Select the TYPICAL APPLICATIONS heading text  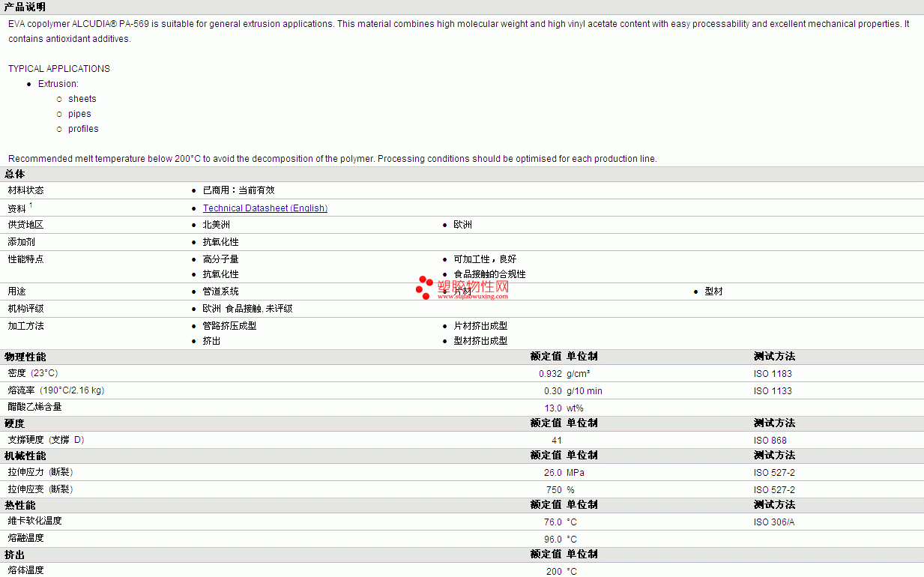click(x=59, y=69)
